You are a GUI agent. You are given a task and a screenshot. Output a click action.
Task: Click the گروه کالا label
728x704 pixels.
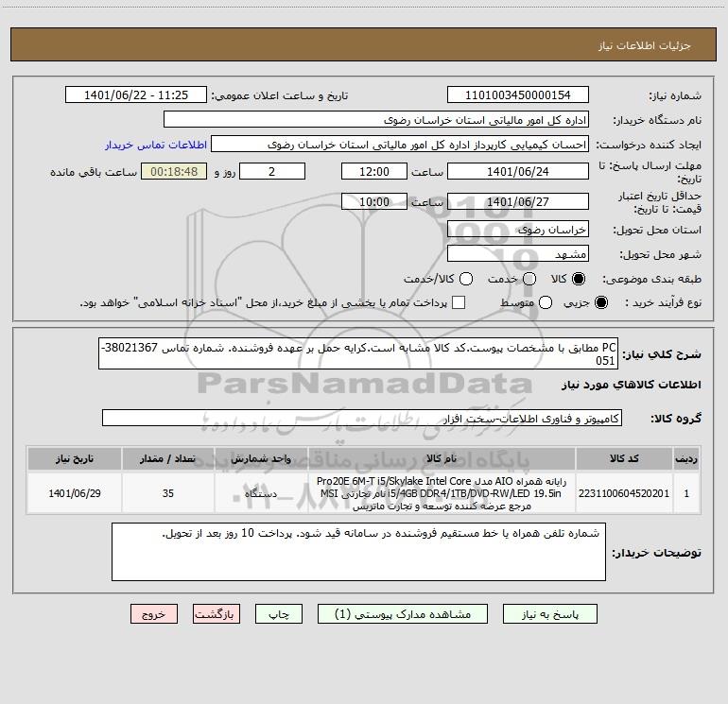[676, 419]
